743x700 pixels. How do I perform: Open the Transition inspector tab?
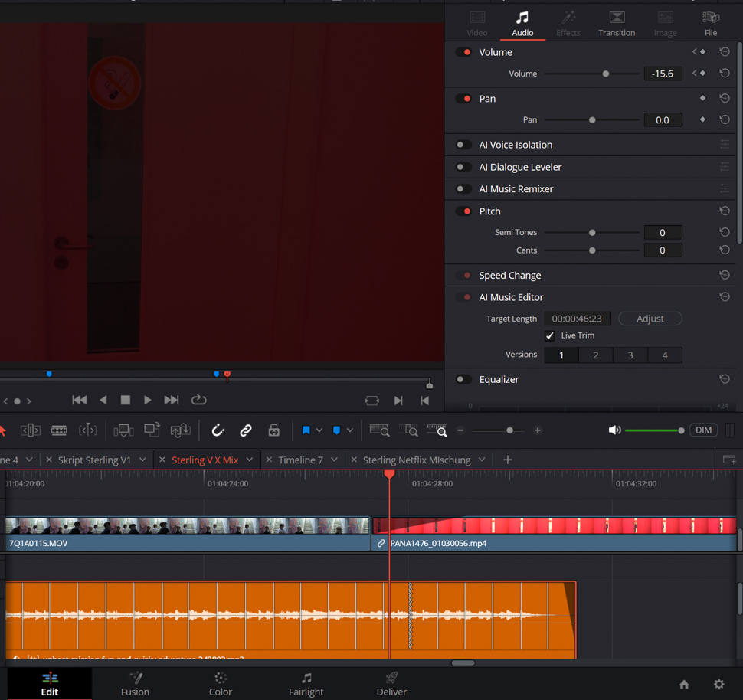(x=617, y=23)
